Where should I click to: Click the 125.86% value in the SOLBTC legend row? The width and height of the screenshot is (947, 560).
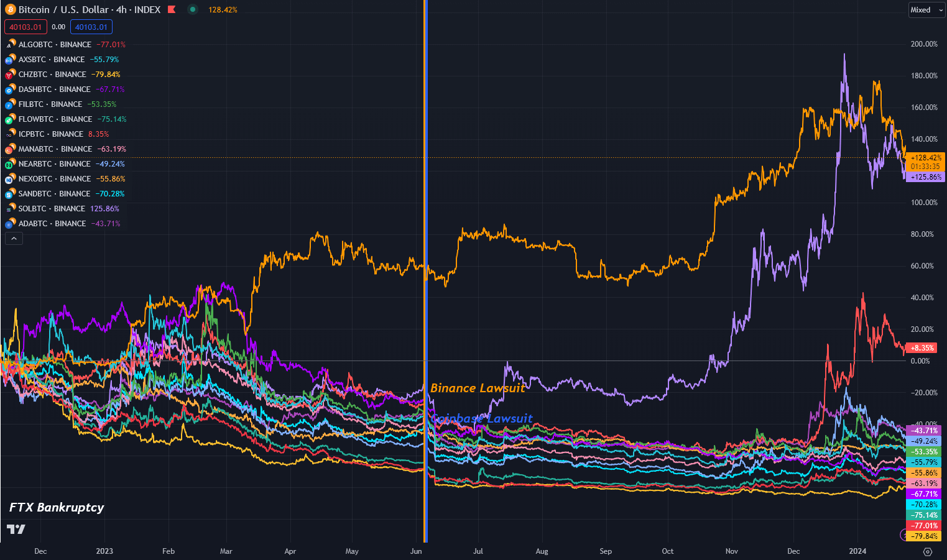[105, 208]
